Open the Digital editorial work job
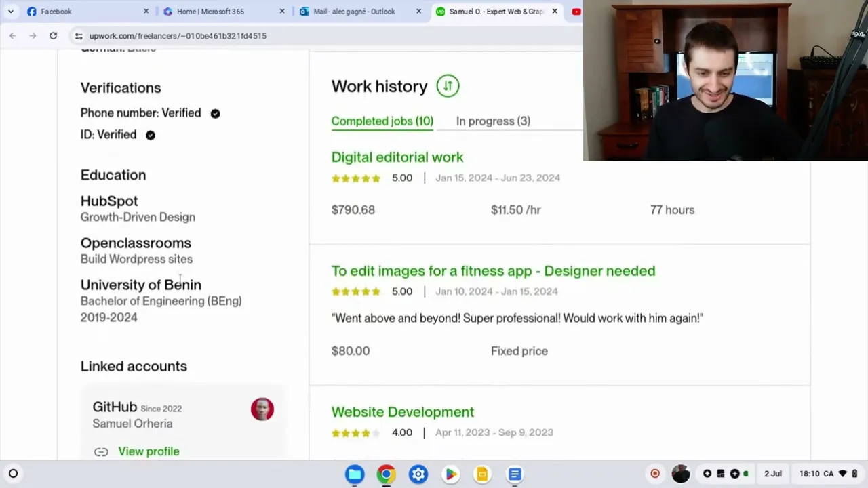The width and height of the screenshot is (868, 488). (x=397, y=157)
